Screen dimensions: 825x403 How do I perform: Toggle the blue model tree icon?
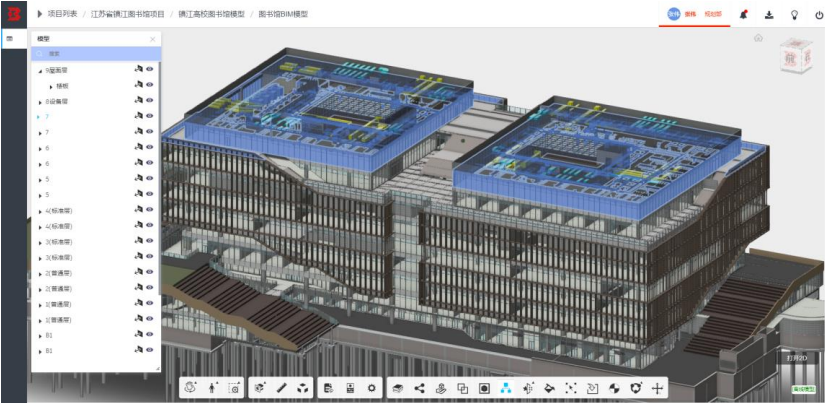click(506, 388)
